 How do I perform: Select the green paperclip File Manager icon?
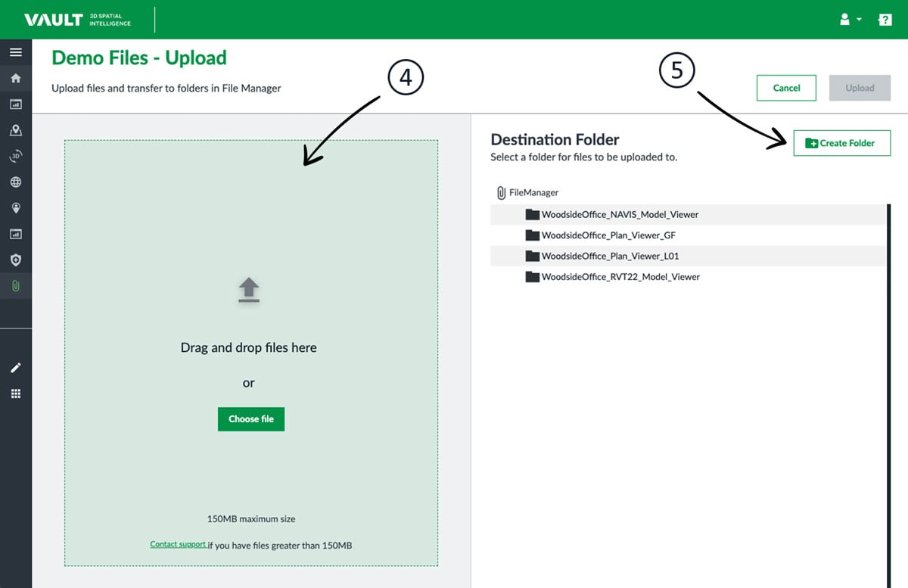[15, 286]
